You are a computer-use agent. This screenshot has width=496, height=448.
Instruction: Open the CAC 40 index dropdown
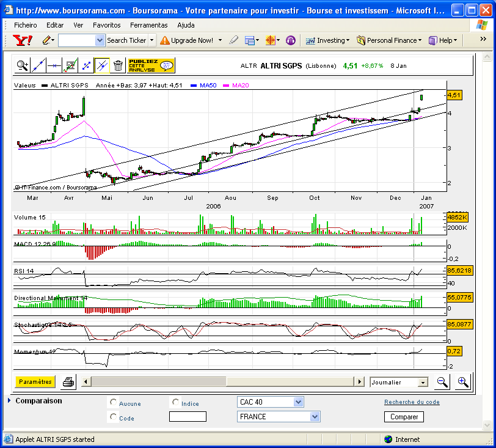tap(298, 402)
